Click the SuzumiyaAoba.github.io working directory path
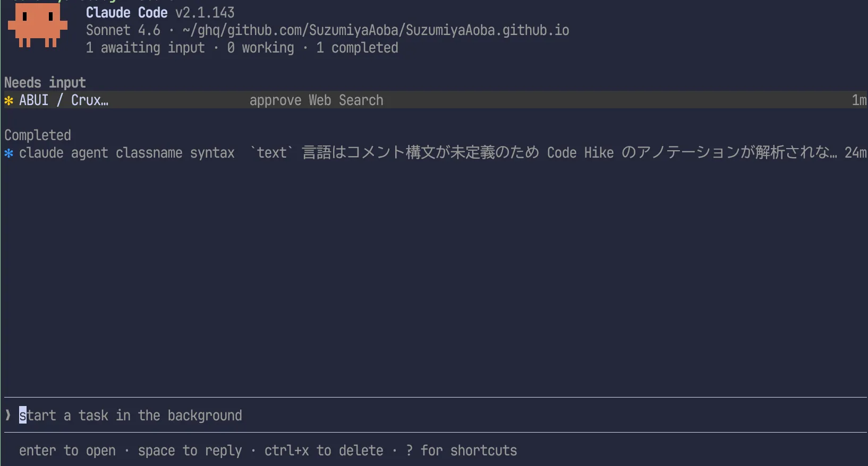868x466 pixels. coord(376,30)
